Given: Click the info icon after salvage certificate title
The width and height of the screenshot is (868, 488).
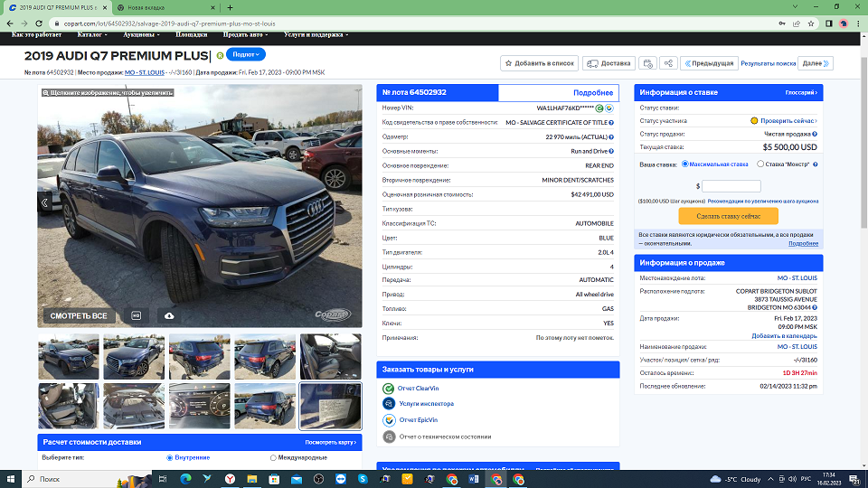Looking at the screenshot, I should pyautogui.click(x=611, y=123).
